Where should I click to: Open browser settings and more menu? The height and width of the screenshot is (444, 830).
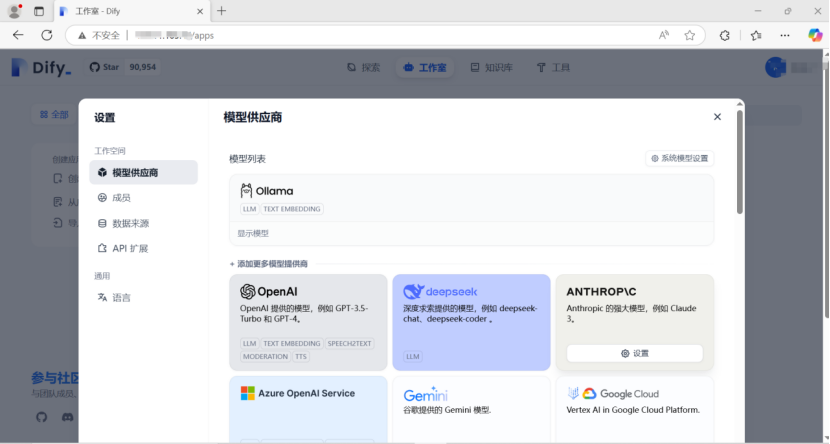pos(785,35)
